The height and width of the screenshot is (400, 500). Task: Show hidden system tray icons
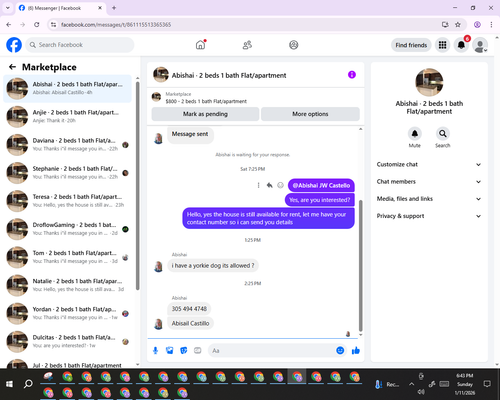412,384
